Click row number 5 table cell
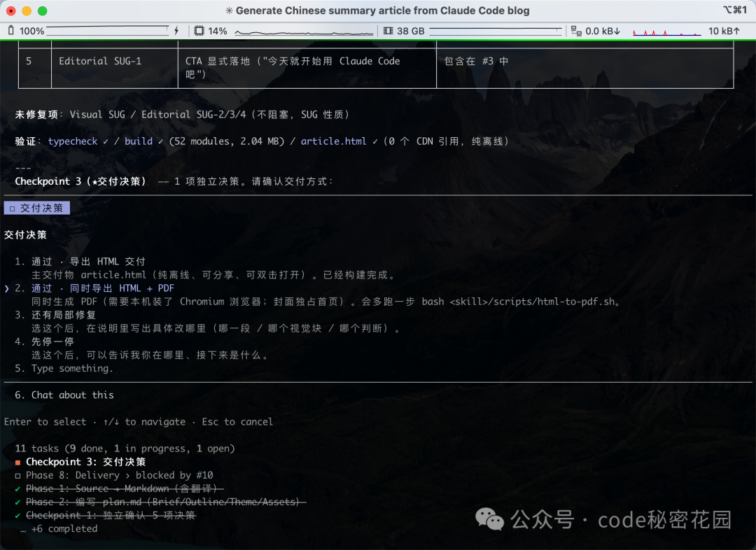Screen dimensions: 756x550 tap(35, 67)
